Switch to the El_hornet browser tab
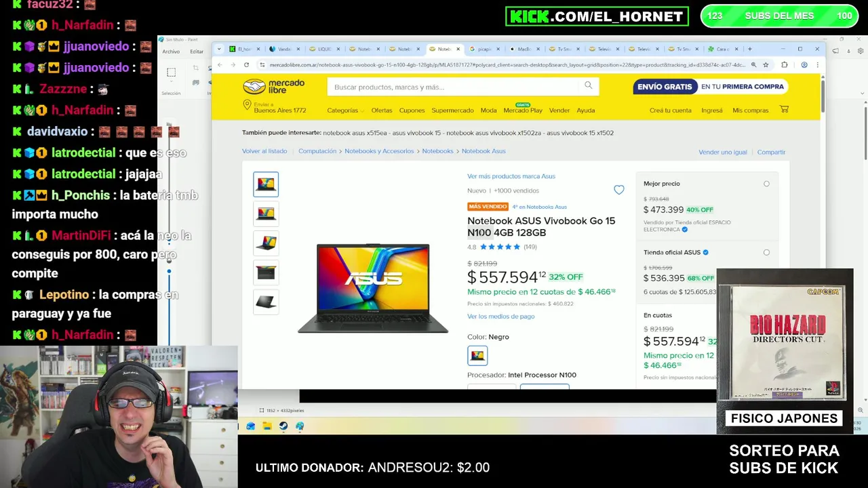868x488 pixels. pyautogui.click(x=243, y=49)
